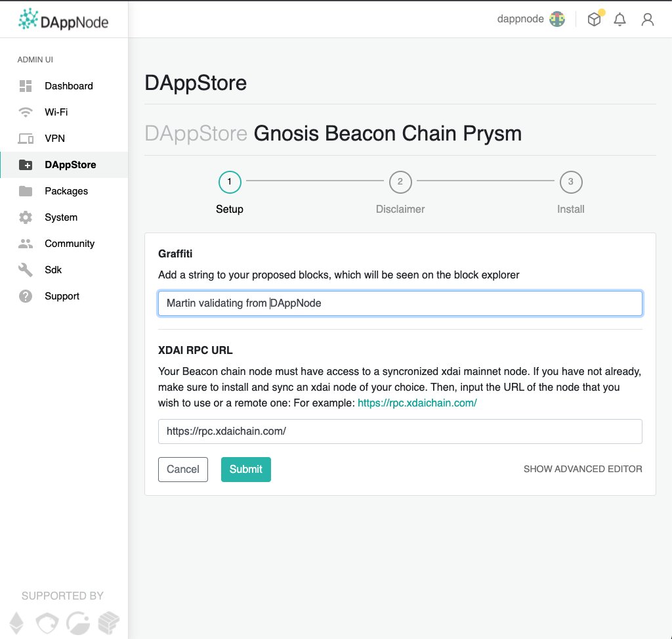Click the third supporter round logo
The image size is (672, 639).
(x=78, y=623)
